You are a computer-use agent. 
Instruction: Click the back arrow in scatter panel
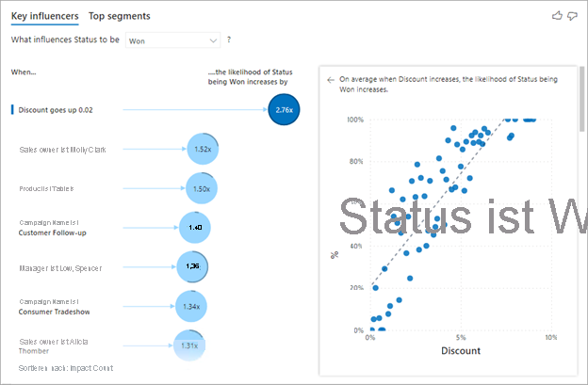click(x=331, y=80)
